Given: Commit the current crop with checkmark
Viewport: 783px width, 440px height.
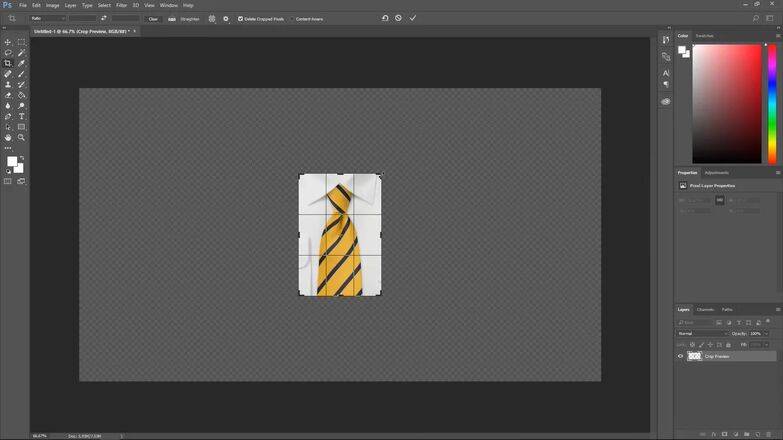Looking at the screenshot, I should pos(413,18).
